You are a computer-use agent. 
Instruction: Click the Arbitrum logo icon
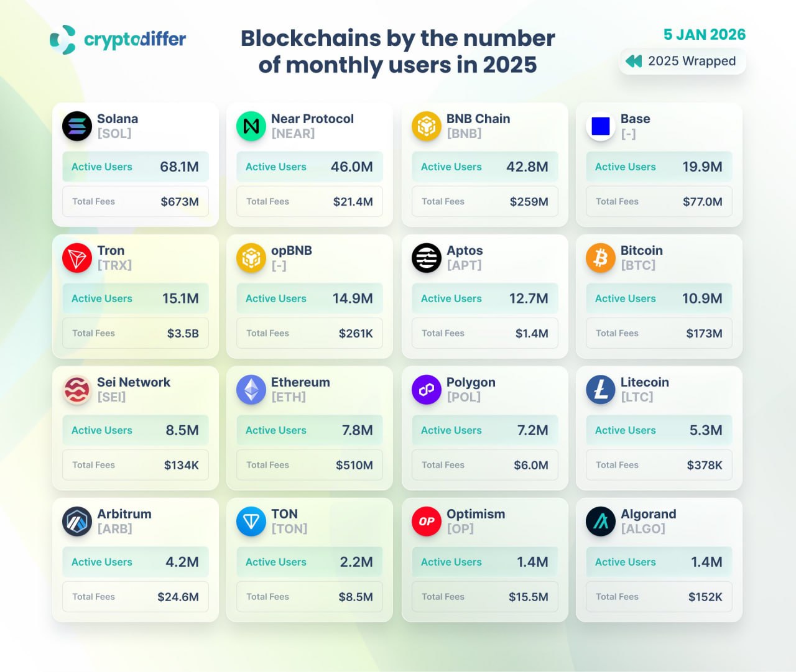point(77,522)
